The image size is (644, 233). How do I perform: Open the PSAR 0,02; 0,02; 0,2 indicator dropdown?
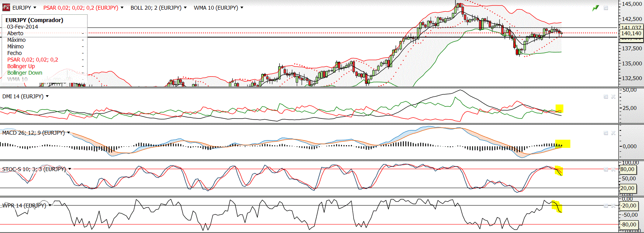[122, 8]
